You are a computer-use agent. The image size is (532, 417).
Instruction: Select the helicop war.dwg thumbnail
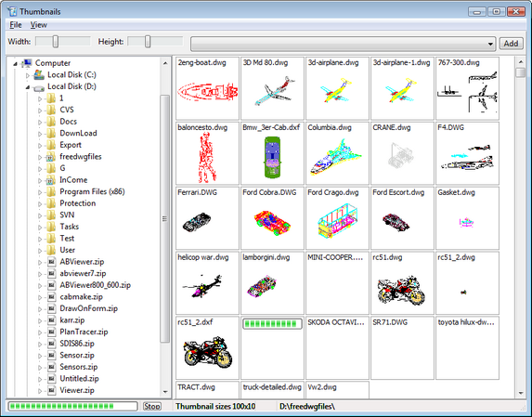[207, 283]
